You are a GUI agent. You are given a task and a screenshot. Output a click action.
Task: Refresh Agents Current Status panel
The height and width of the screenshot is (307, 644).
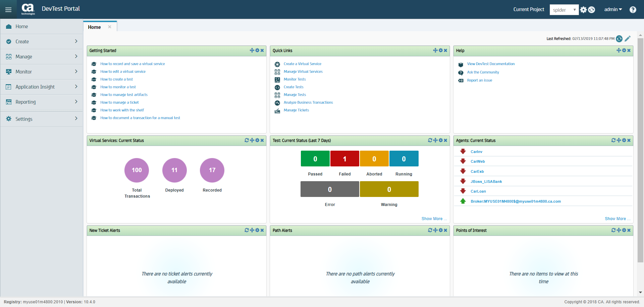coord(613,140)
